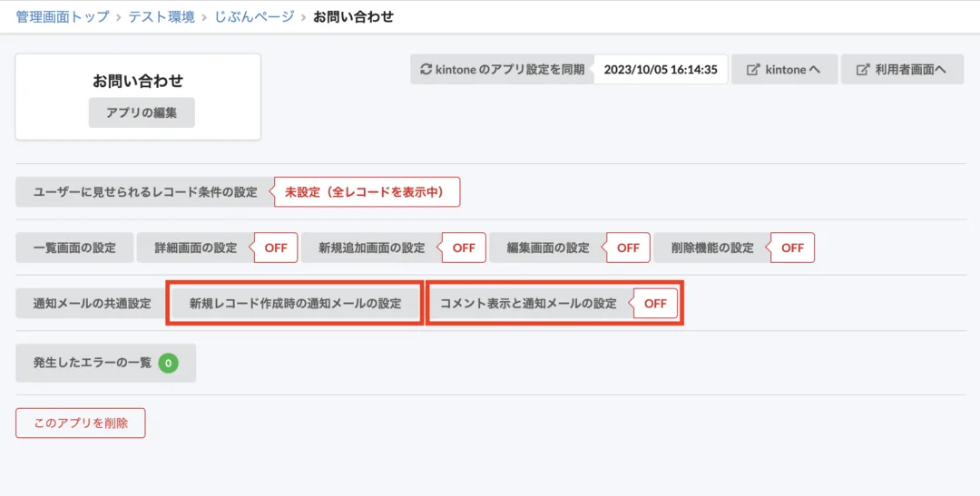This screenshot has width=980, height=496.
Task: Click the sync refresh icon beside kintone
Action: coord(426,69)
